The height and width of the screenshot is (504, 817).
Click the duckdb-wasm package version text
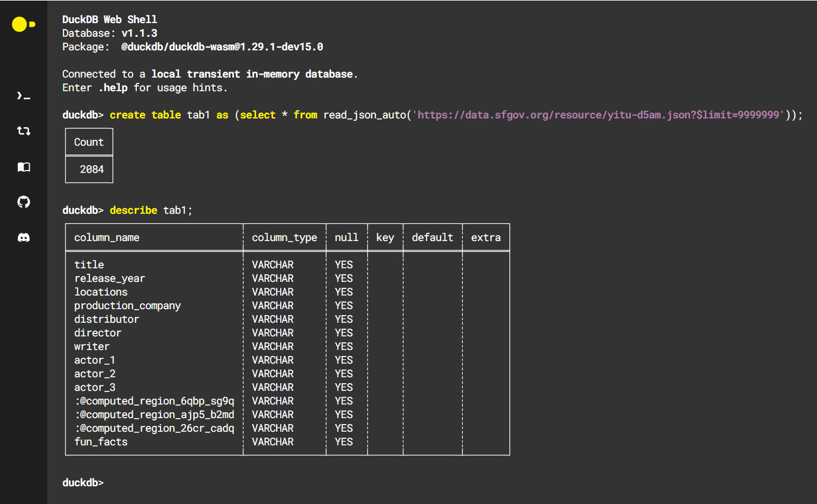pos(222,47)
